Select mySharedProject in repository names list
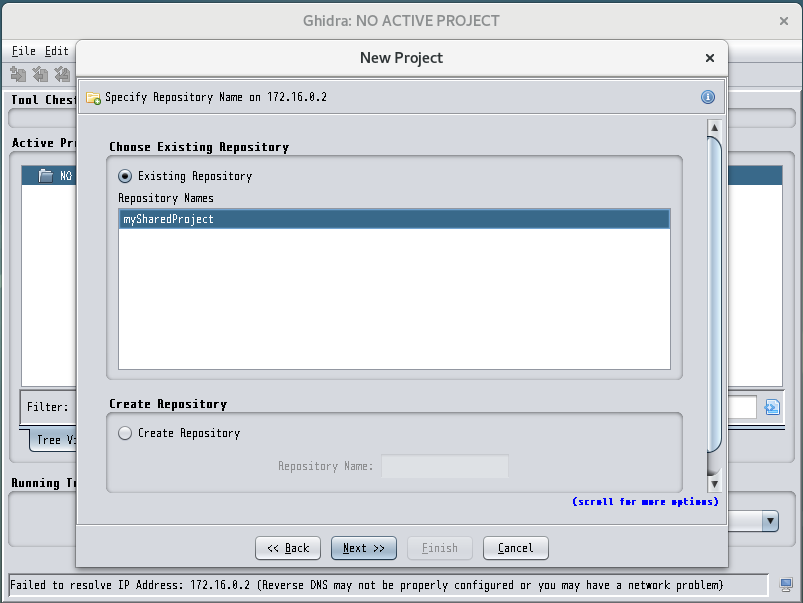Screen dimensions: 803x603 point(394,219)
